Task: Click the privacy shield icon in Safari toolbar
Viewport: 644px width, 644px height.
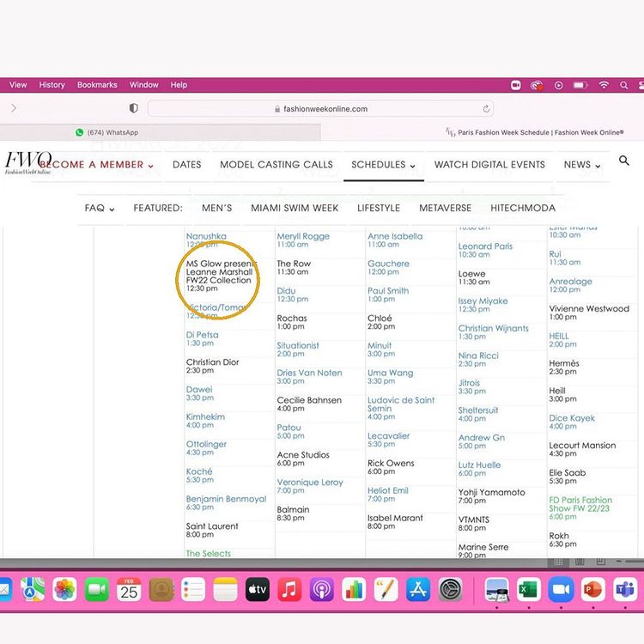Action: pyautogui.click(x=133, y=108)
